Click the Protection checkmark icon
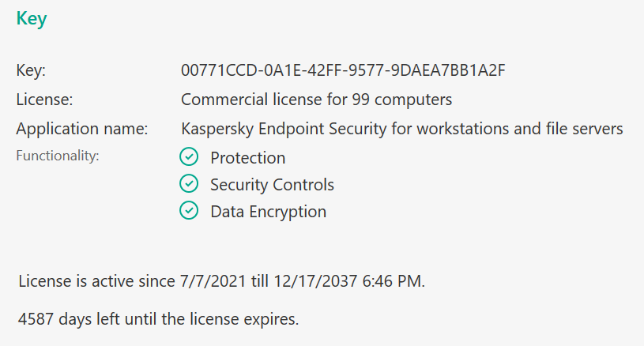Viewport: 644px width, 346px height. (189, 156)
